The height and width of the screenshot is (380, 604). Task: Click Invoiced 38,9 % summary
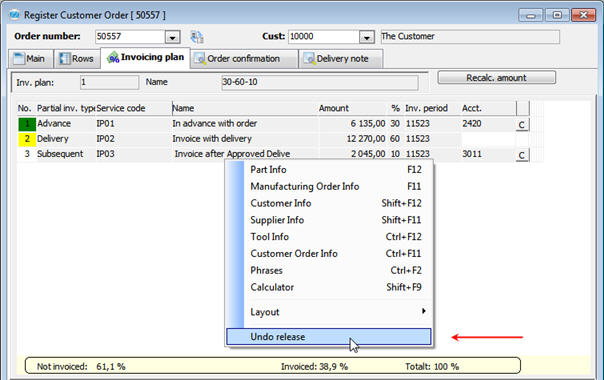(314, 367)
